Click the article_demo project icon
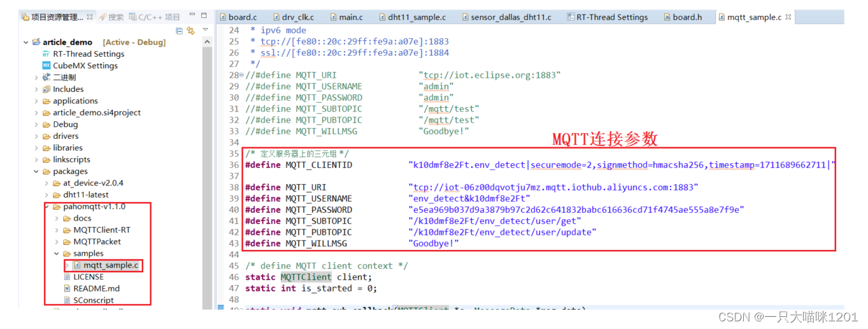The width and height of the screenshot is (868, 329). 36,42
